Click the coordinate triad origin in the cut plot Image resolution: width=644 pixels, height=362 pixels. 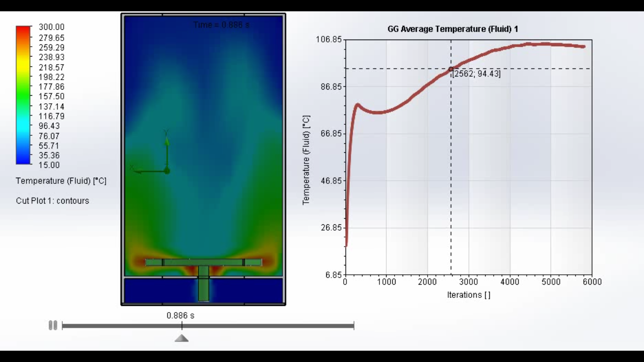[166, 171]
